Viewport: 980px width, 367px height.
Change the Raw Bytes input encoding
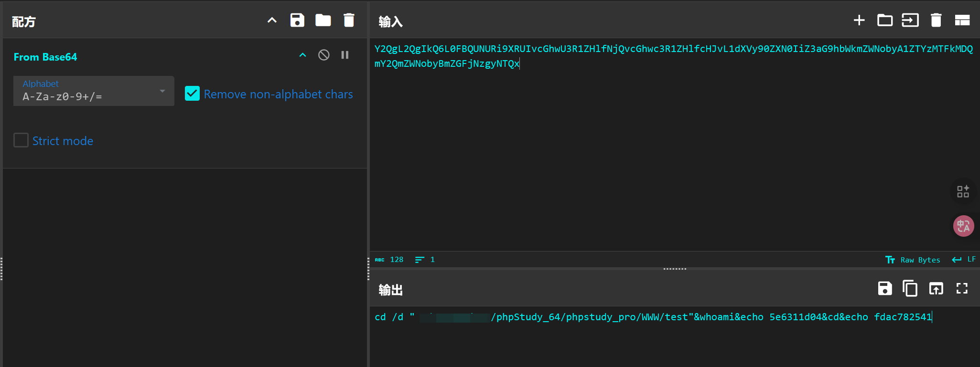(x=913, y=260)
